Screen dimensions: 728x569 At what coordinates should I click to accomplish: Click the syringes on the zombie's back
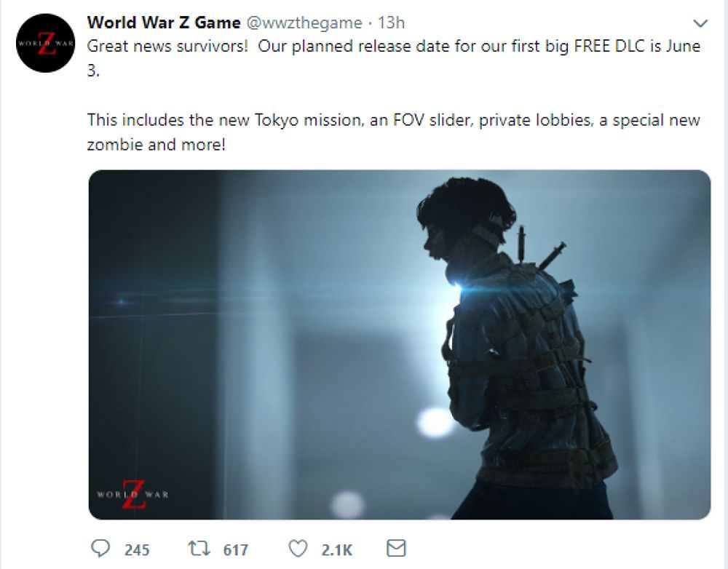[x=541, y=250]
